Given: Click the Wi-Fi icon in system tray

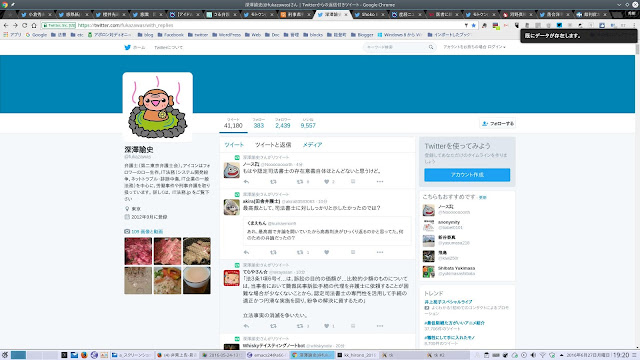Looking at the screenshot, I should pyautogui.click(x=542, y=355).
